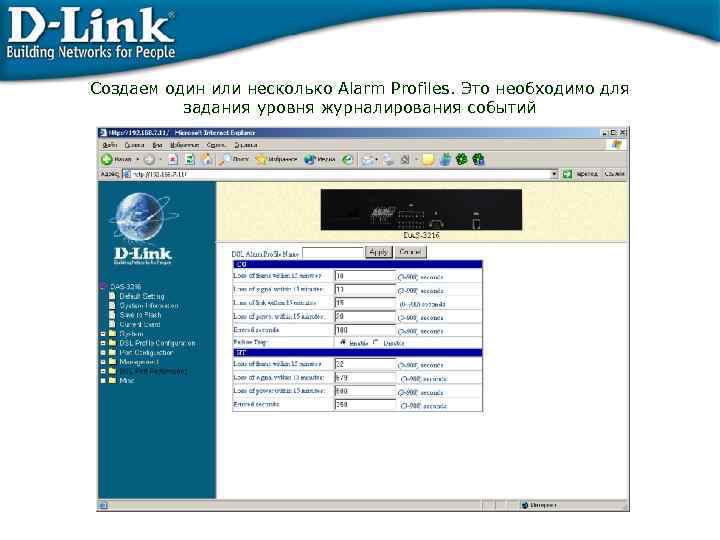
Task: Click the Go (Переход) arrow icon
Action: (x=567, y=174)
